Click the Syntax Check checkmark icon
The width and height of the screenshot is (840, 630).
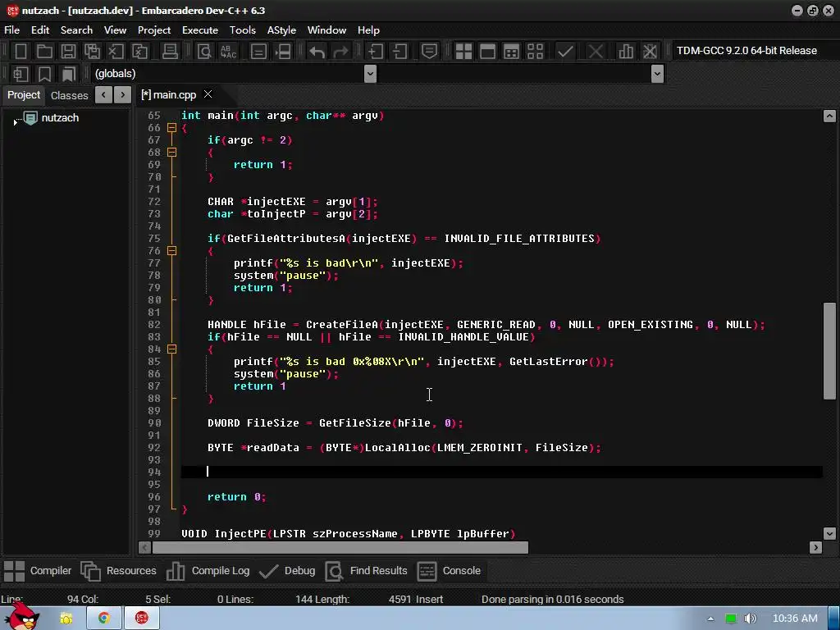pyautogui.click(x=565, y=52)
